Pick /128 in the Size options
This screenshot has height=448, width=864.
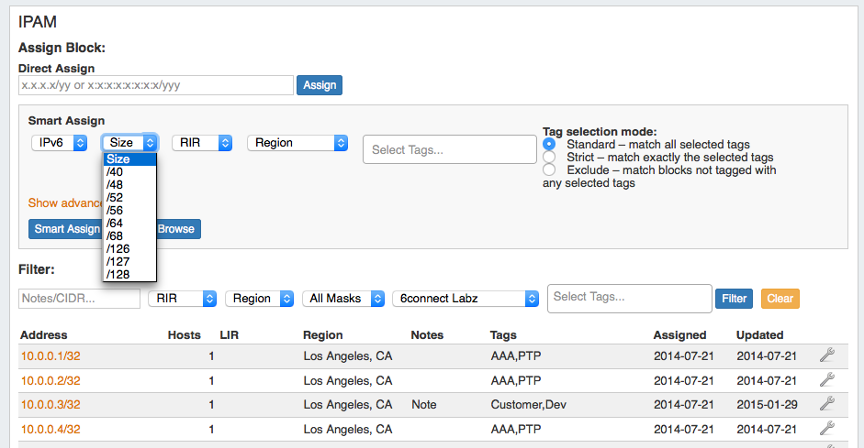point(117,274)
